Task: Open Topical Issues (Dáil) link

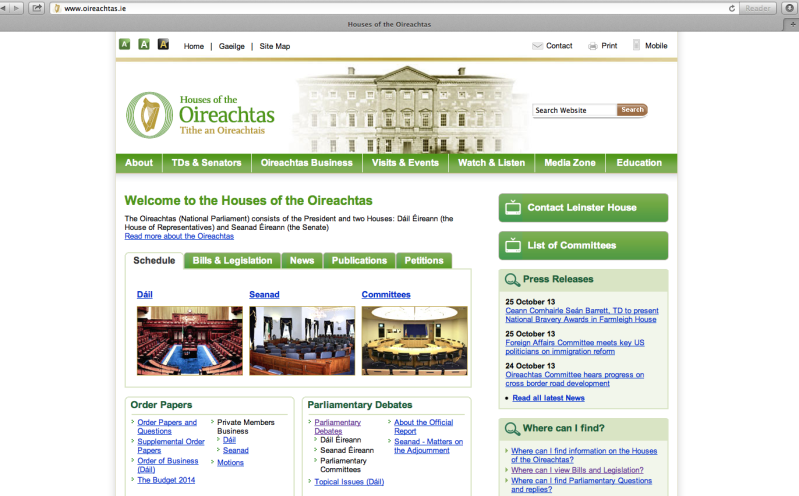Action: pos(349,482)
